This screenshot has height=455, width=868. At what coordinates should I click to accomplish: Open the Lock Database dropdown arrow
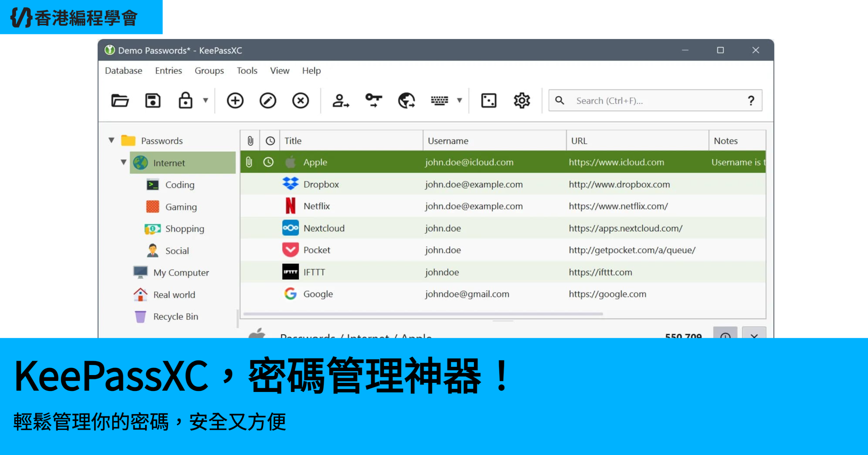pyautogui.click(x=205, y=100)
